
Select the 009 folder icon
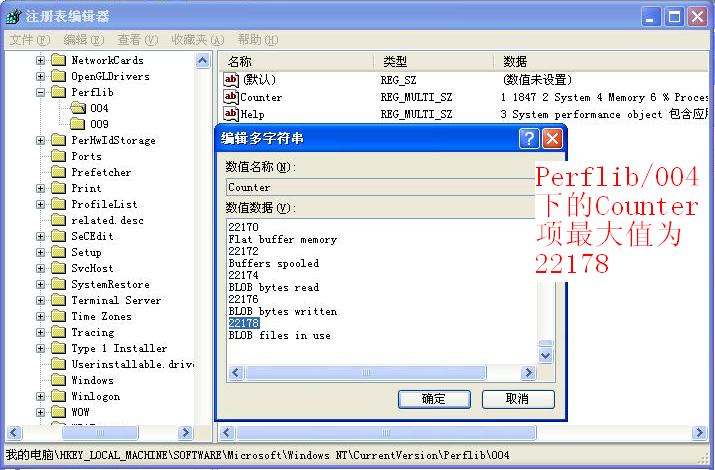point(78,124)
